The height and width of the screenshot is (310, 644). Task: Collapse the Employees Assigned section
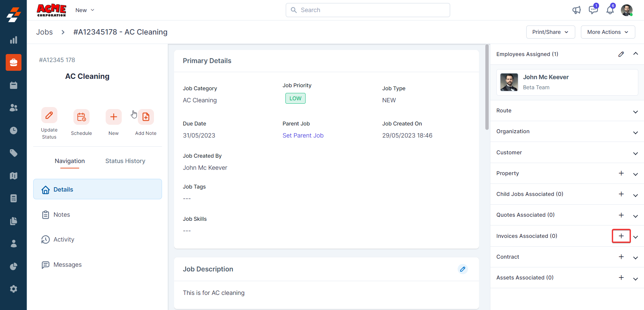click(635, 54)
